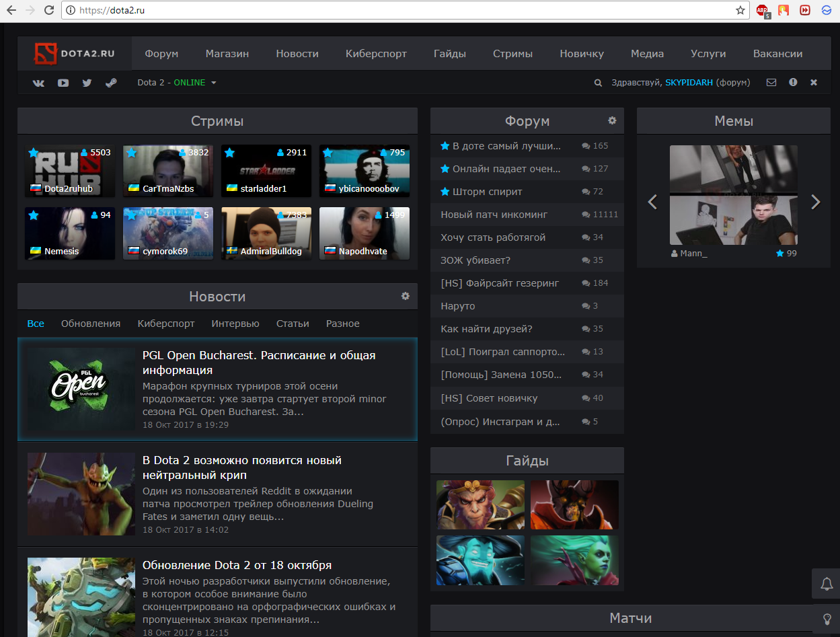Bookmark this page with the star

coord(740,10)
